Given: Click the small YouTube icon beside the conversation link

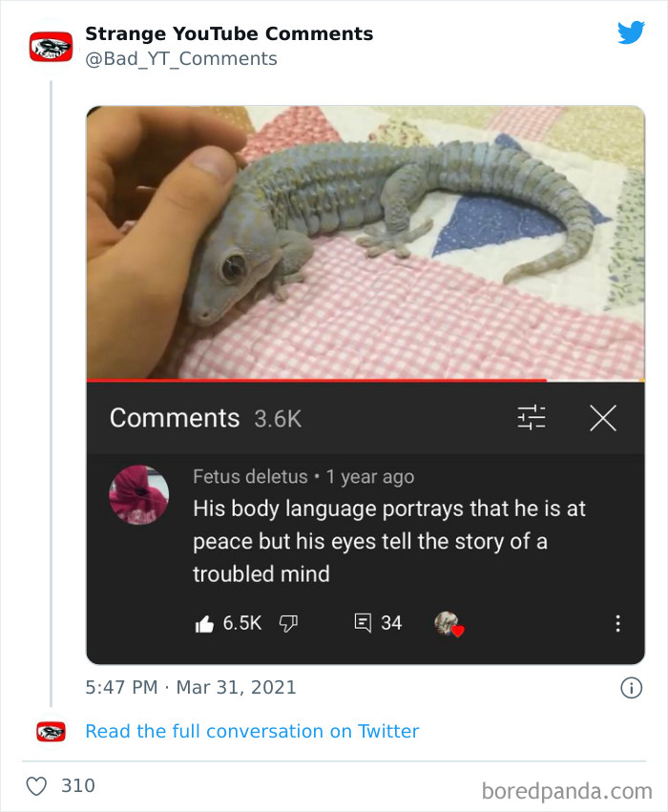Looking at the screenshot, I should coord(50,731).
